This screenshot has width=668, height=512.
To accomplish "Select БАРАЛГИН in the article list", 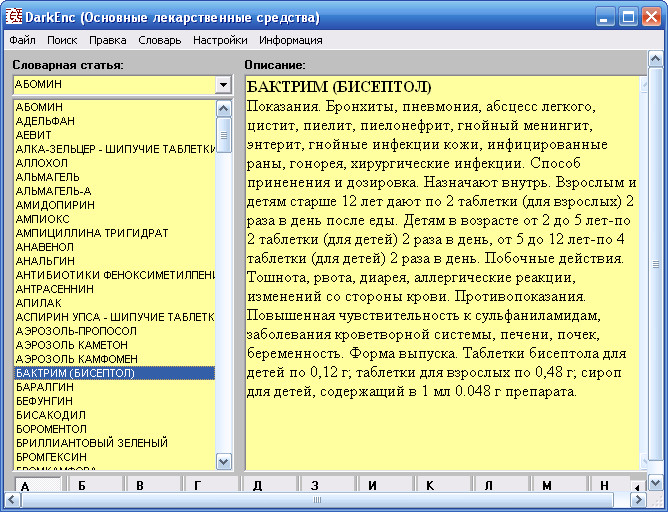I will (x=46, y=386).
